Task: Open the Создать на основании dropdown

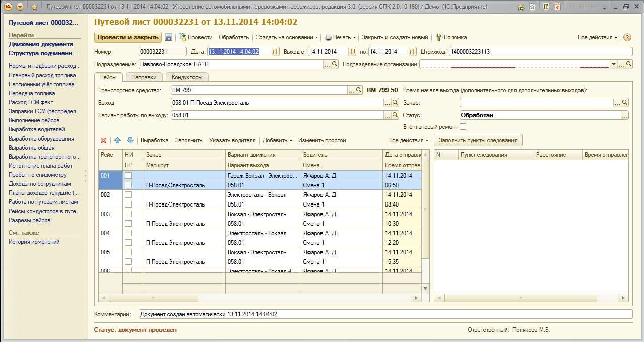Action: click(x=287, y=37)
